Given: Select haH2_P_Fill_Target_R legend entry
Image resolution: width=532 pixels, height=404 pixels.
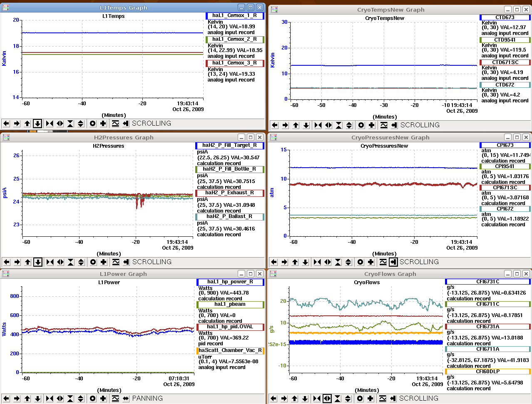Looking at the screenshot, I should (x=230, y=146).
